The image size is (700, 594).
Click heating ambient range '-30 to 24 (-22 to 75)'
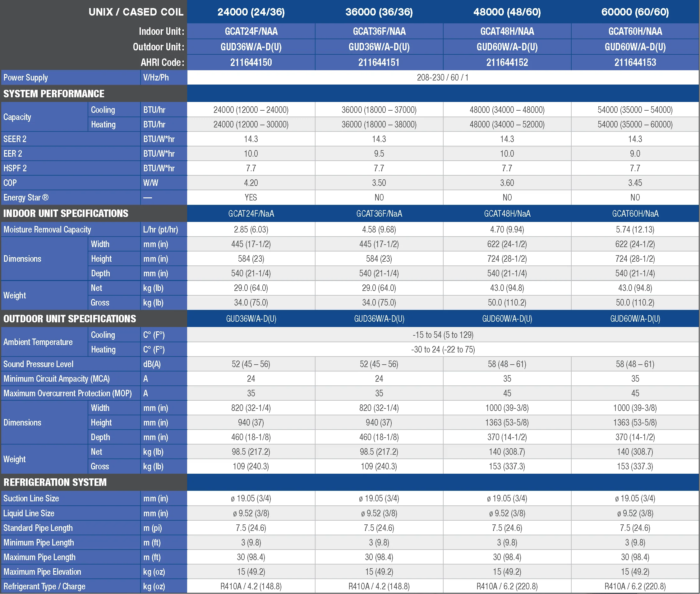[x=443, y=349]
